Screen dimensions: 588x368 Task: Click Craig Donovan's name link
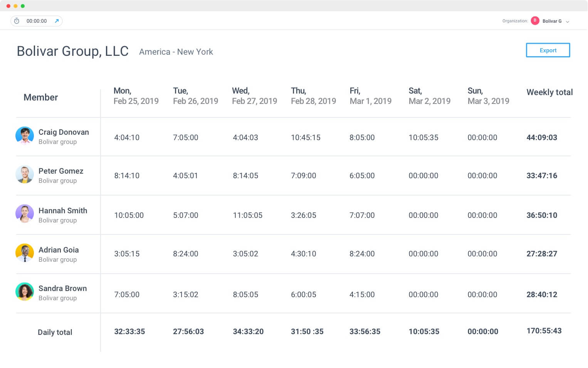[64, 132]
